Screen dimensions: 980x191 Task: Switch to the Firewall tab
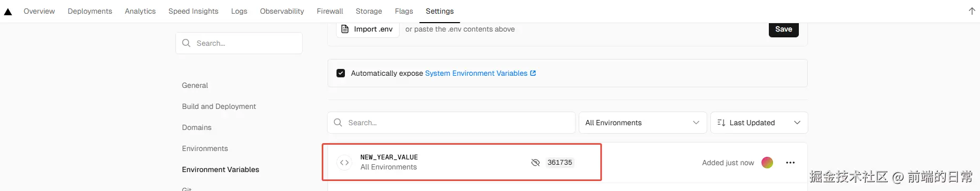330,11
